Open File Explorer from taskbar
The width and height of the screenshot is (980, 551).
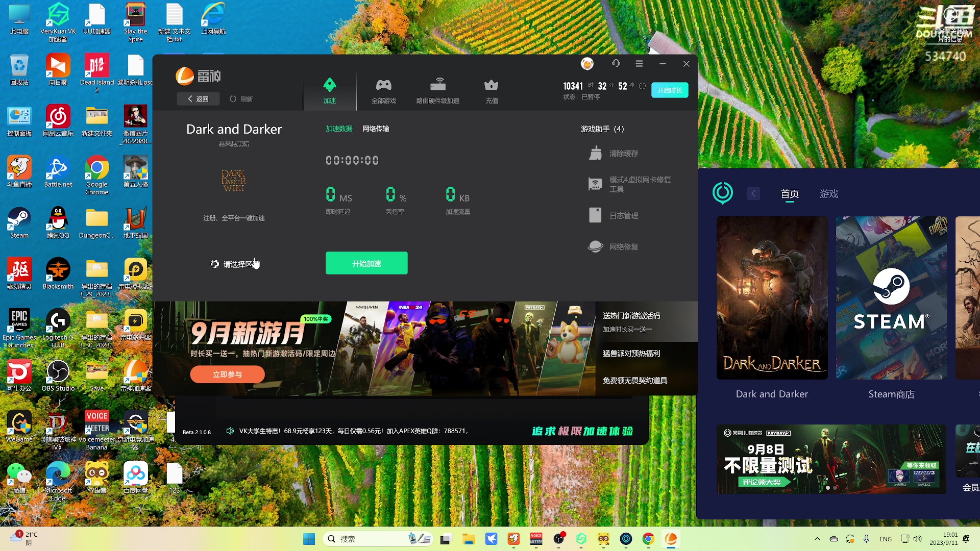(x=469, y=539)
